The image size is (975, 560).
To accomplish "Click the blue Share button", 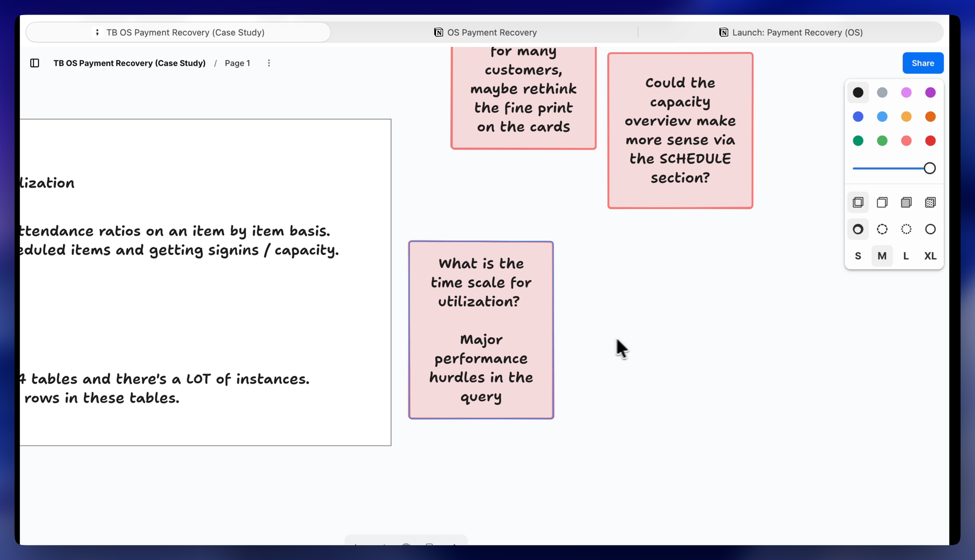I will [922, 63].
